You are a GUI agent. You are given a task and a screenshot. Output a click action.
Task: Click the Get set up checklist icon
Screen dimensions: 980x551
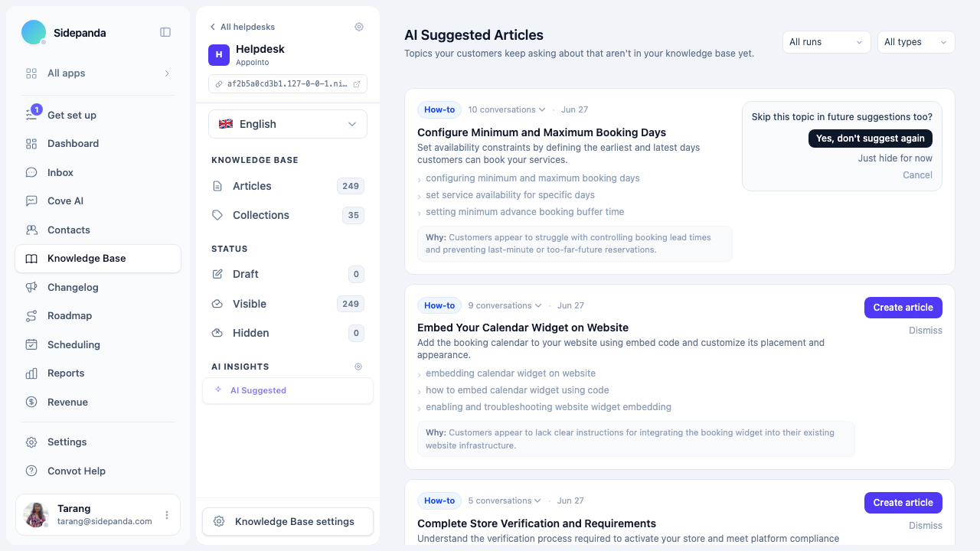tap(31, 115)
